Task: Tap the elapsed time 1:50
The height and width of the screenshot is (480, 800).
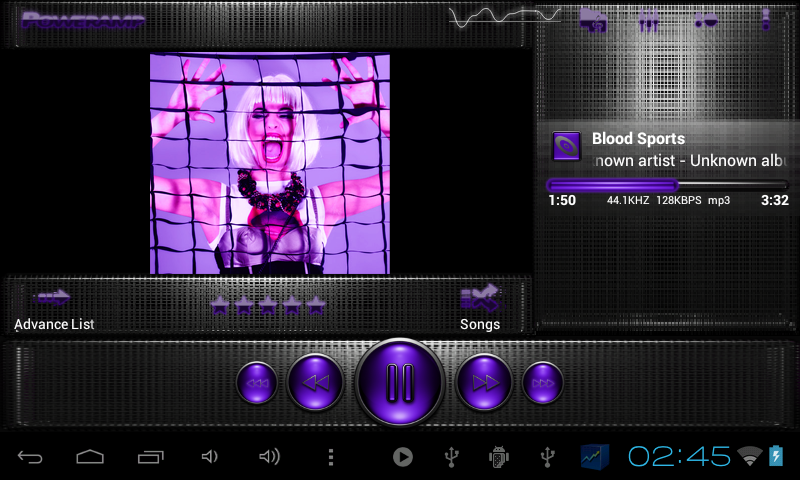Action: 562,200
